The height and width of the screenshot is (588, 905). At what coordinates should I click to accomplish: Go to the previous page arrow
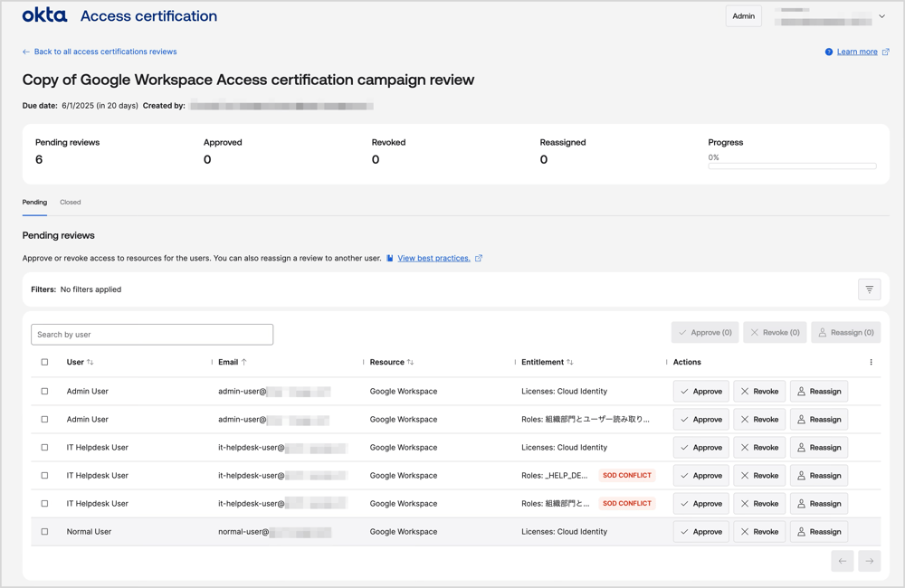coord(842,561)
